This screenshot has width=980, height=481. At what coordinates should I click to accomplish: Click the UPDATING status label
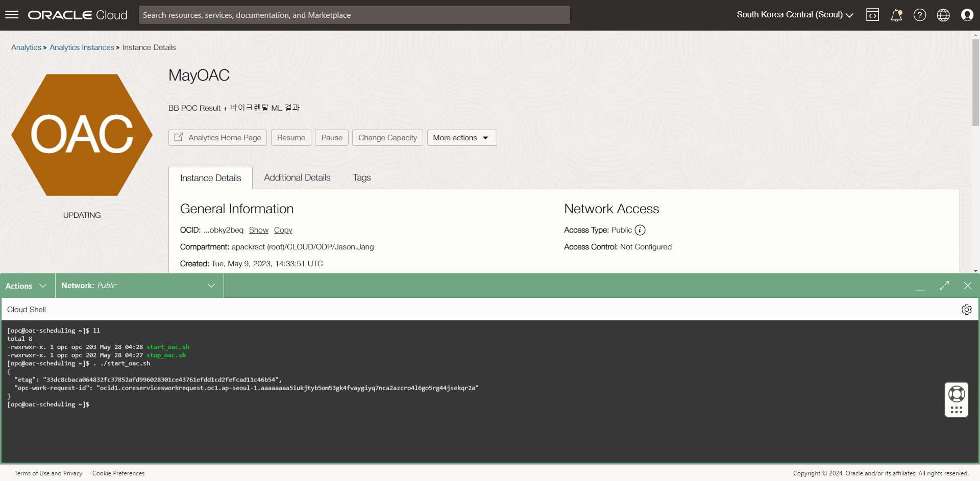tap(82, 215)
